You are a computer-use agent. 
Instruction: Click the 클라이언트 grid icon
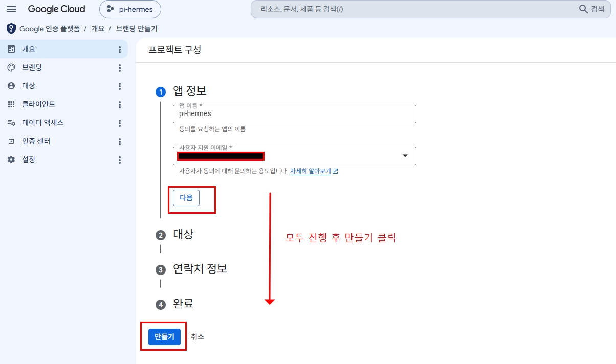click(x=11, y=104)
